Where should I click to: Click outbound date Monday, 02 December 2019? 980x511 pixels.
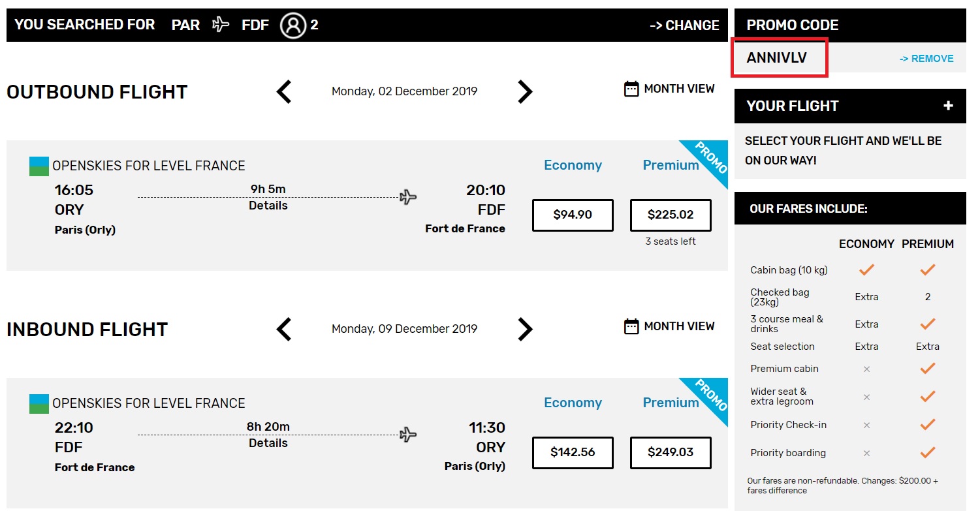[404, 91]
